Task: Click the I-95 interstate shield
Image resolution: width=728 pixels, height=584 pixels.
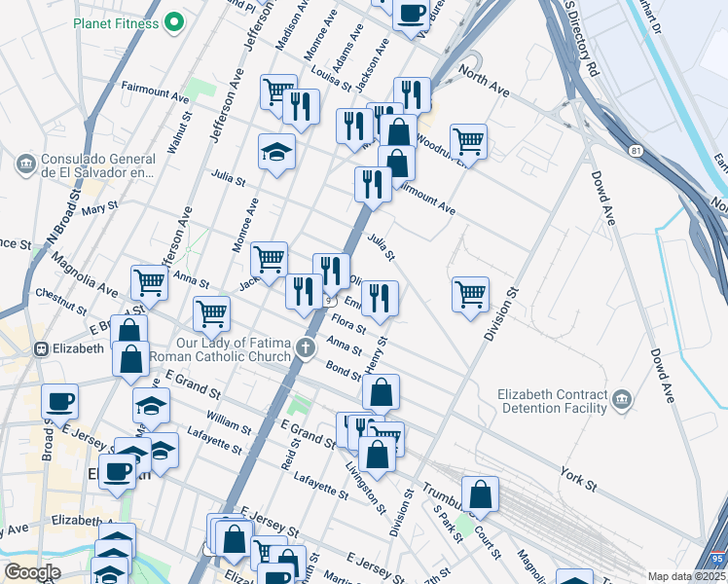Action: pyautogui.click(x=718, y=558)
